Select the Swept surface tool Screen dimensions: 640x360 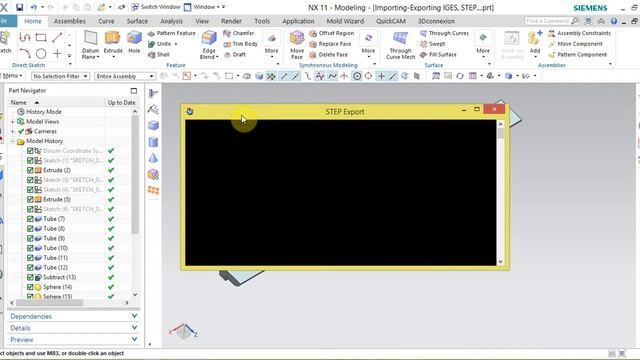432,44
